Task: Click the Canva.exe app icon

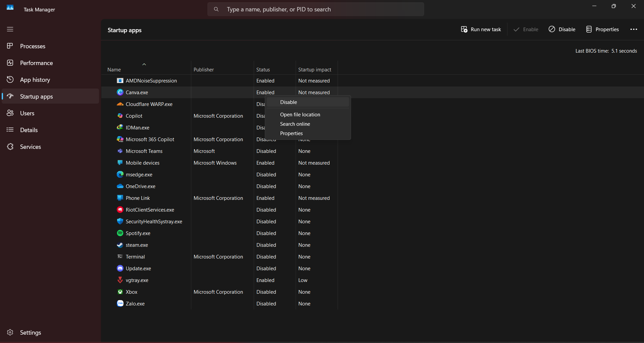Action: point(120,92)
